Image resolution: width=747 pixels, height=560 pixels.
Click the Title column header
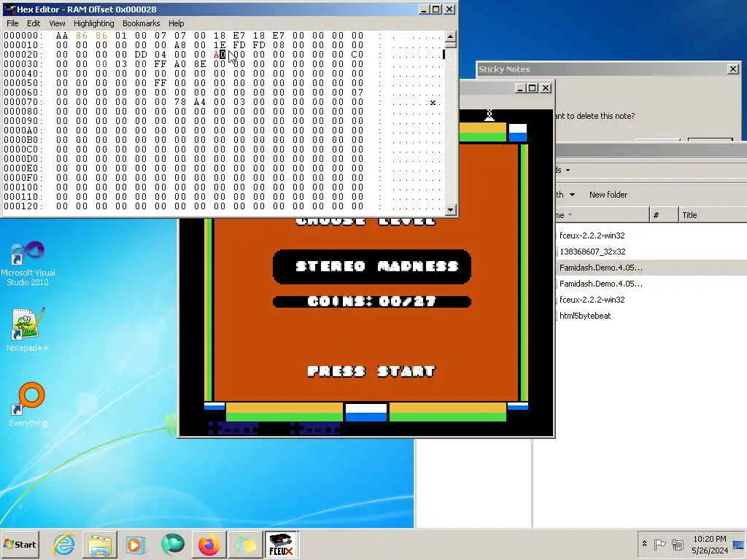[712, 215]
